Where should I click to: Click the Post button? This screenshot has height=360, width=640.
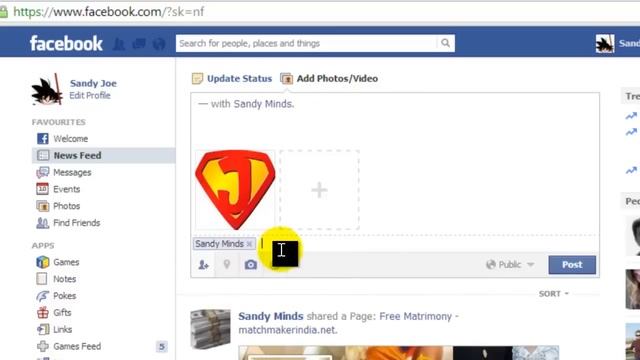tap(572, 265)
